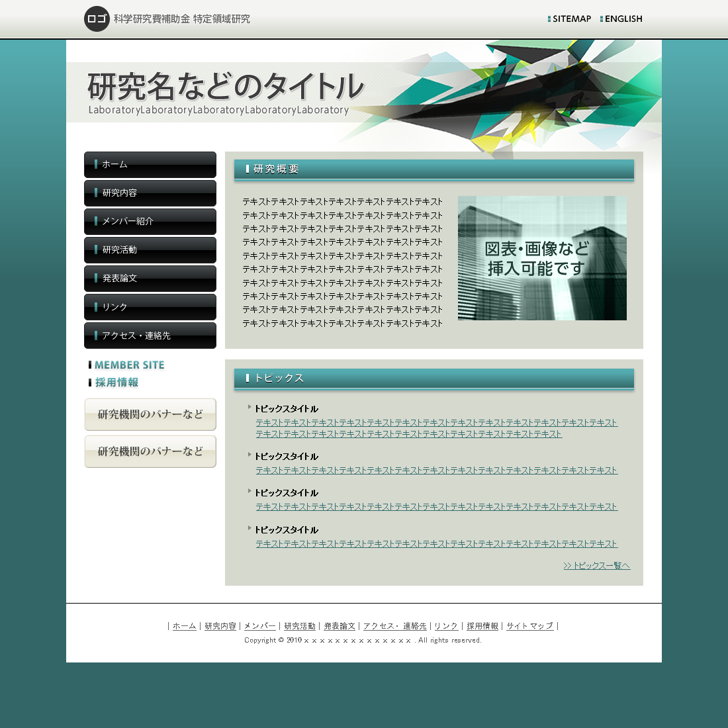Click 研究内容 in the footer links
The height and width of the screenshot is (728, 728).
coord(220,626)
